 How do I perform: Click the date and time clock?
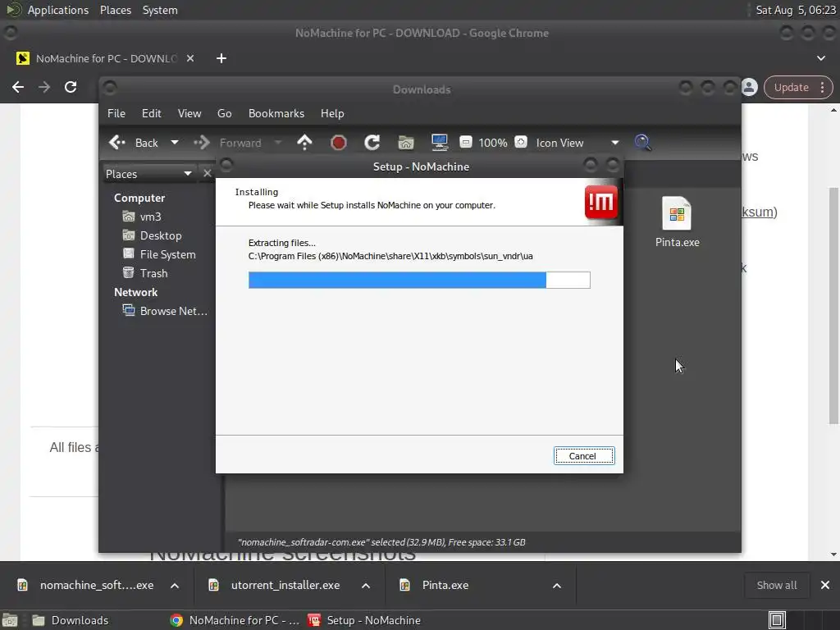tap(796, 10)
